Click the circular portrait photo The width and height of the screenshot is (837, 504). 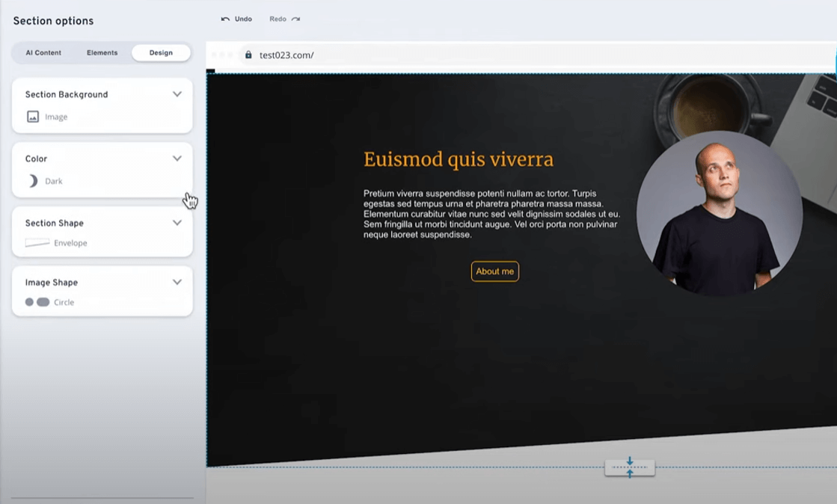(719, 214)
